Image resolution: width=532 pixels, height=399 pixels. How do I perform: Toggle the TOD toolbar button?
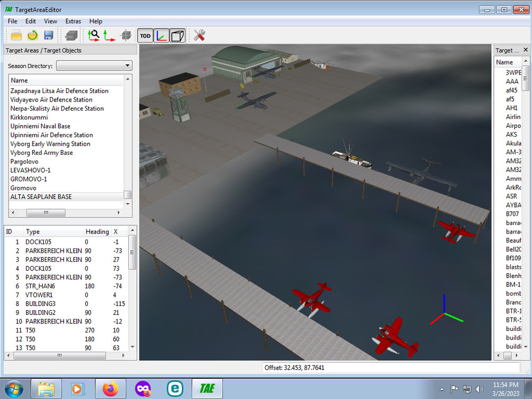[145, 36]
